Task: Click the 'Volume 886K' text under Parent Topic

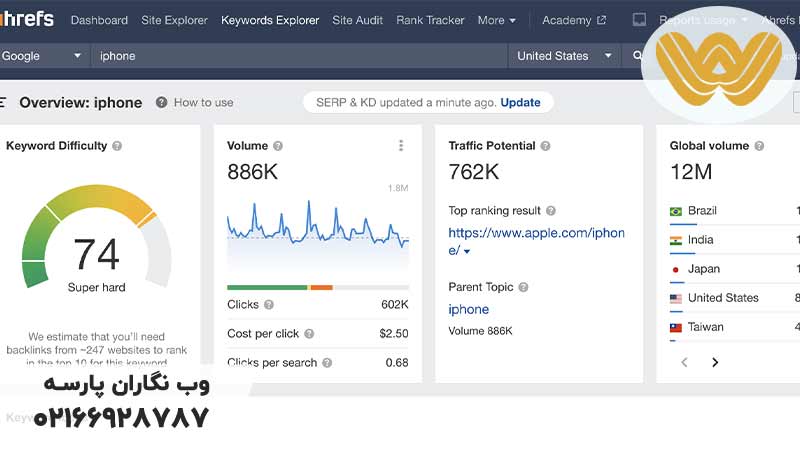Action: [480, 331]
